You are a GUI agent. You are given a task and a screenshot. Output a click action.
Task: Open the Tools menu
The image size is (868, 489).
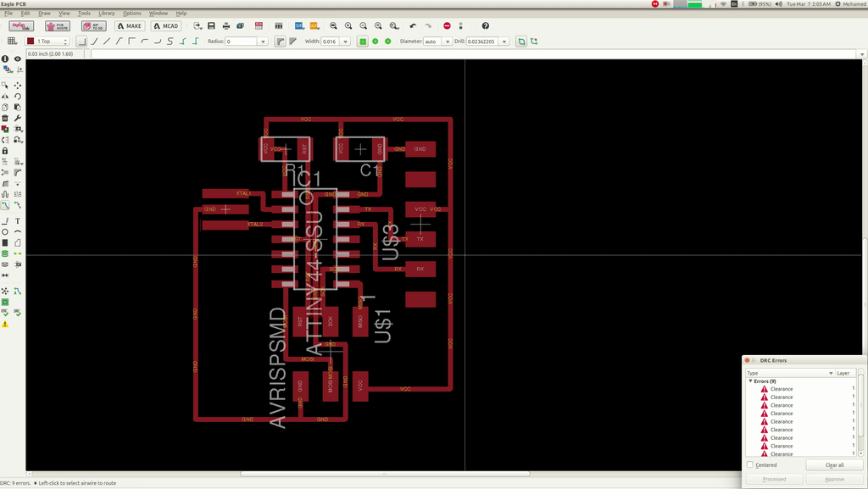coord(84,14)
